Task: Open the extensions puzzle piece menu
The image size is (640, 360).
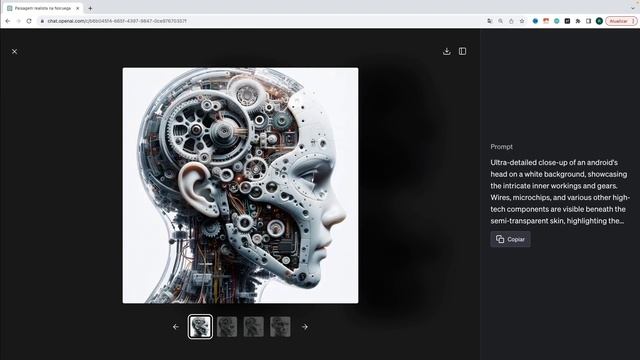Action: (578, 21)
